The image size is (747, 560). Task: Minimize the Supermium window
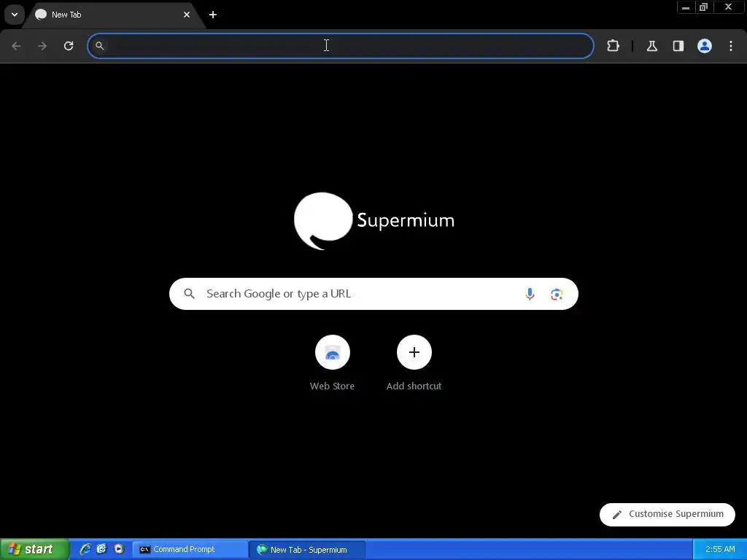point(686,7)
